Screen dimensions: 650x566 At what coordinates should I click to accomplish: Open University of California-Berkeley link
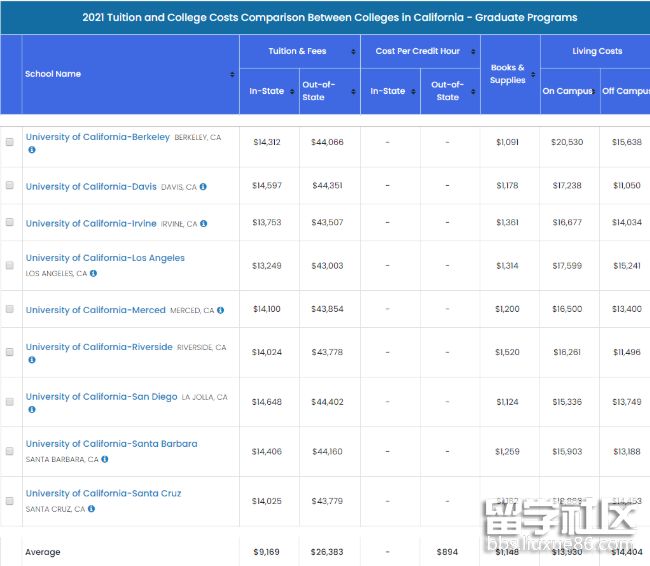[98, 137]
